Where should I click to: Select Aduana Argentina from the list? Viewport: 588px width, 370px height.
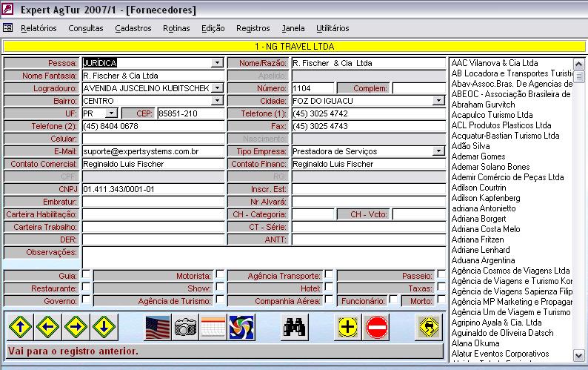tap(482, 260)
